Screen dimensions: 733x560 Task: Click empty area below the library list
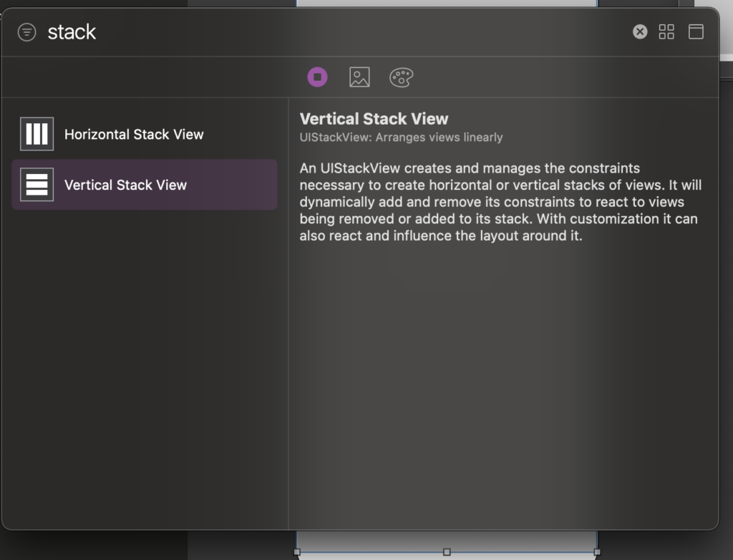click(145, 370)
